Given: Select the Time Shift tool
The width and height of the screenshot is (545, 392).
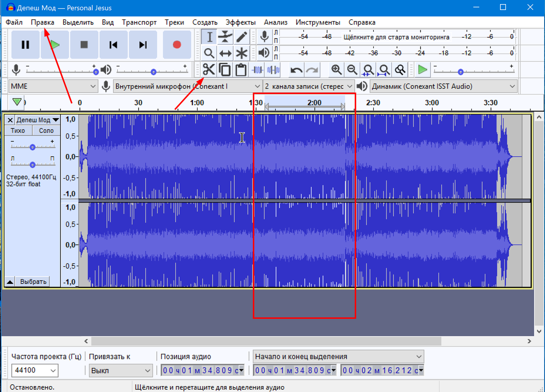Looking at the screenshot, I should [x=225, y=53].
